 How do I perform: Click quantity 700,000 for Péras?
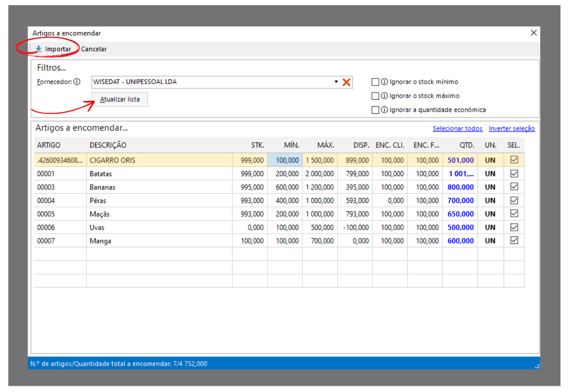tap(460, 201)
